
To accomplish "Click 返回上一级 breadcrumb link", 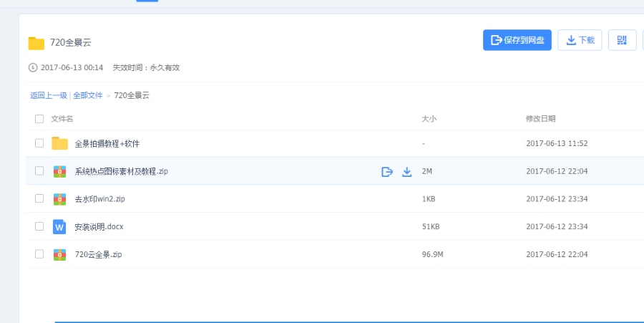I will [x=49, y=95].
